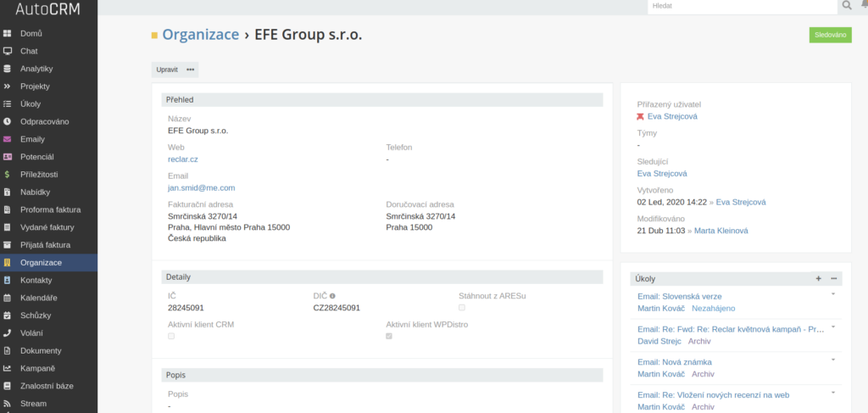Image resolution: width=868 pixels, height=413 pixels.
Task: Click DIČ value CZ28245091
Action: pyautogui.click(x=337, y=308)
